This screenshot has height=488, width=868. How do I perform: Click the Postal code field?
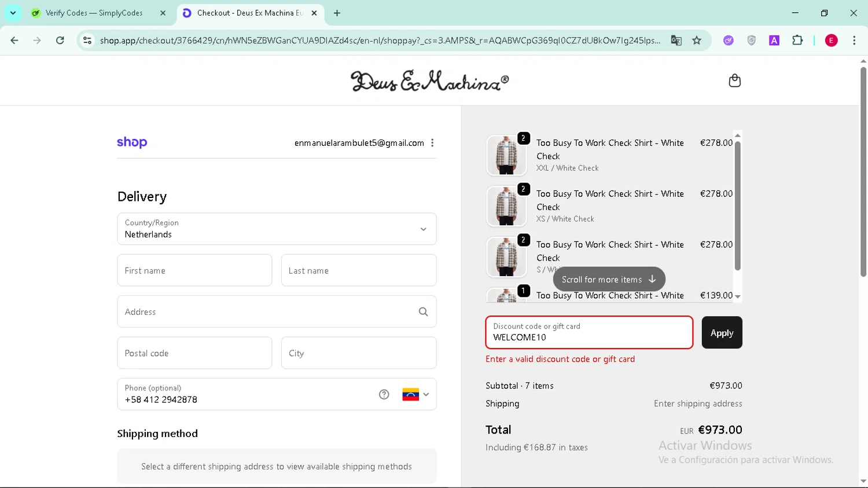click(x=194, y=353)
